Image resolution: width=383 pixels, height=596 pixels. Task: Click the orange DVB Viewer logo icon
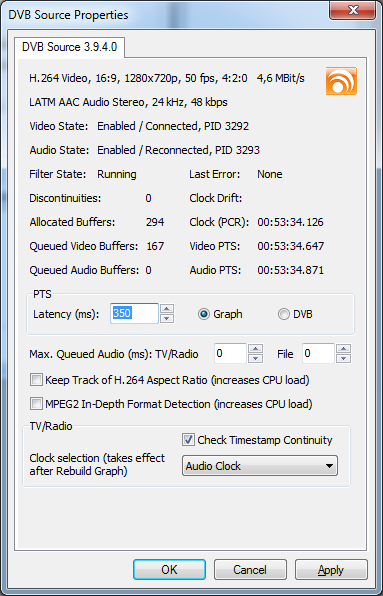coord(341,81)
